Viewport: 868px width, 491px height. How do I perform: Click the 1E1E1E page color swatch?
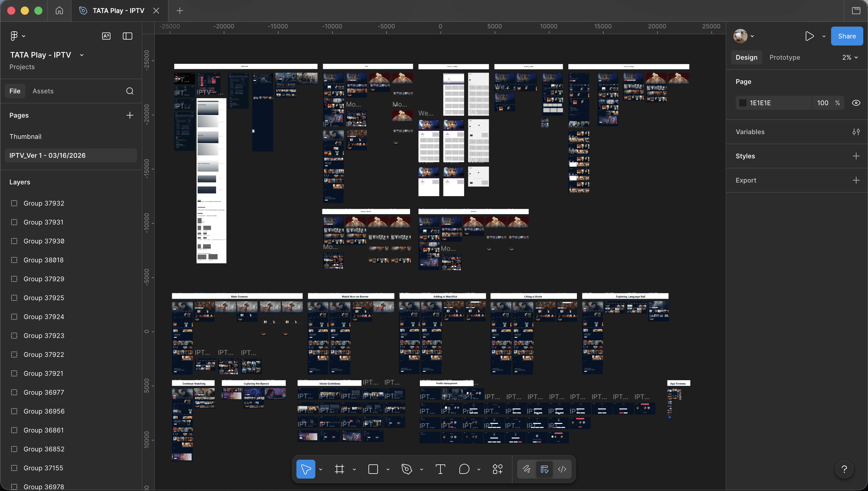point(743,103)
